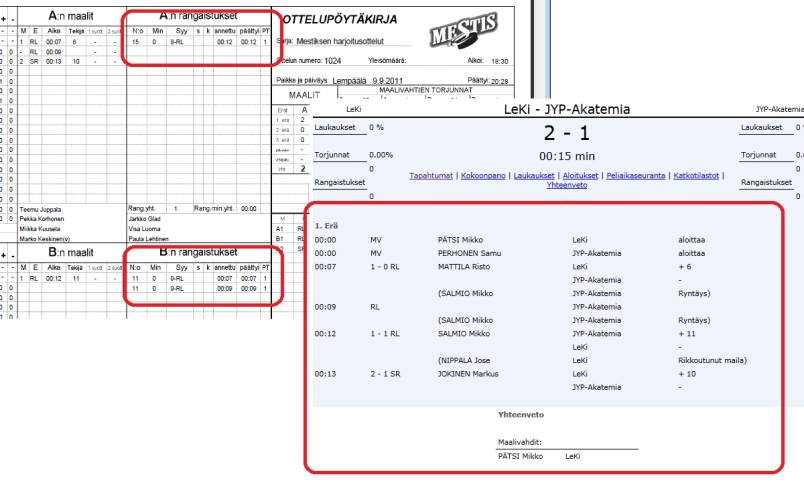804x491 pixels.
Task: Click the B:n rangaistukset section header
Action: pos(198,252)
